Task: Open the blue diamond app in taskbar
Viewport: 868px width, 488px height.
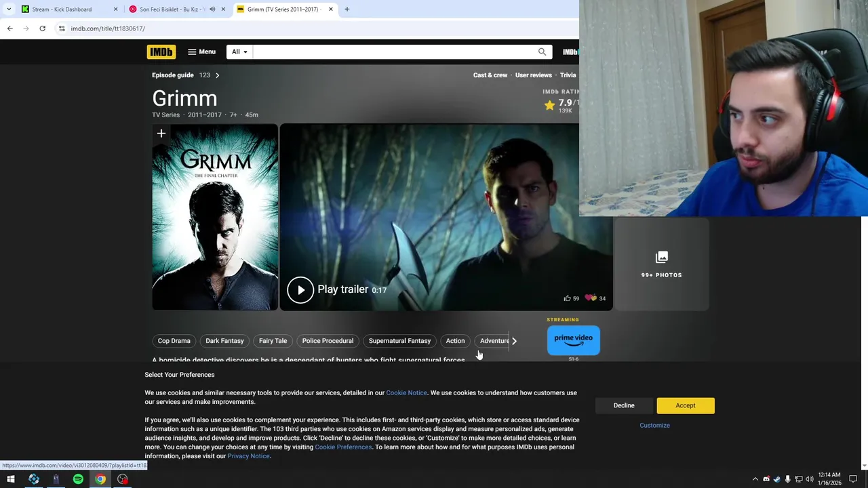Action: click(34, 479)
